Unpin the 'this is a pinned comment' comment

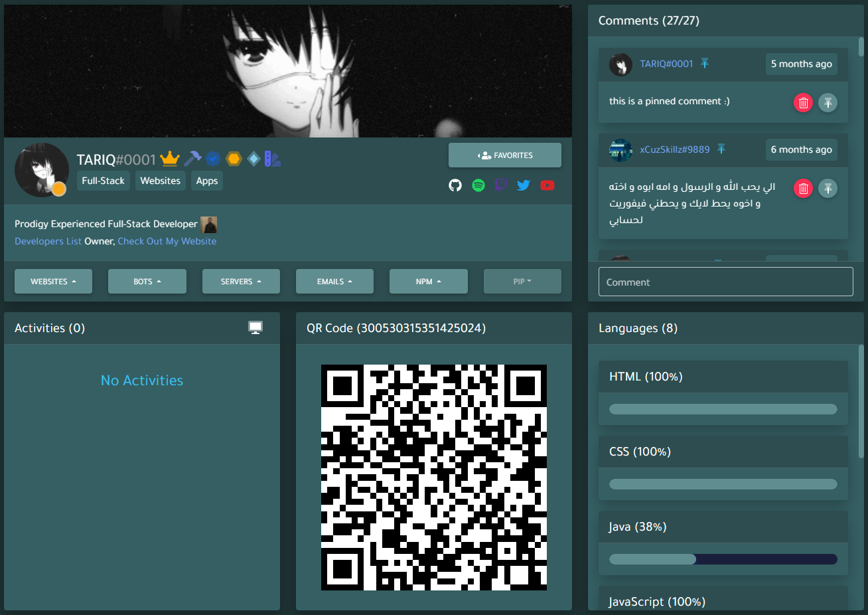tap(828, 103)
